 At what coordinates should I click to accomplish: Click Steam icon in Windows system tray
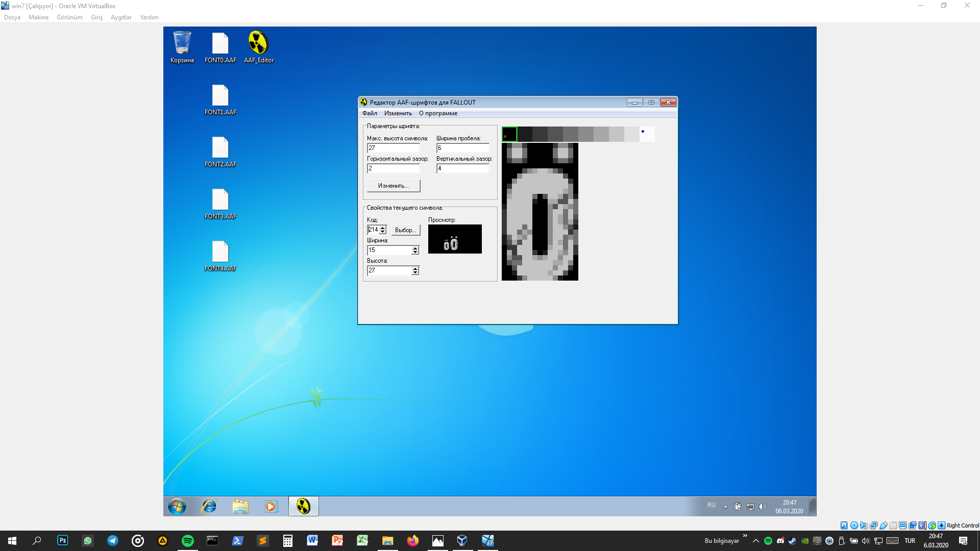point(792,541)
